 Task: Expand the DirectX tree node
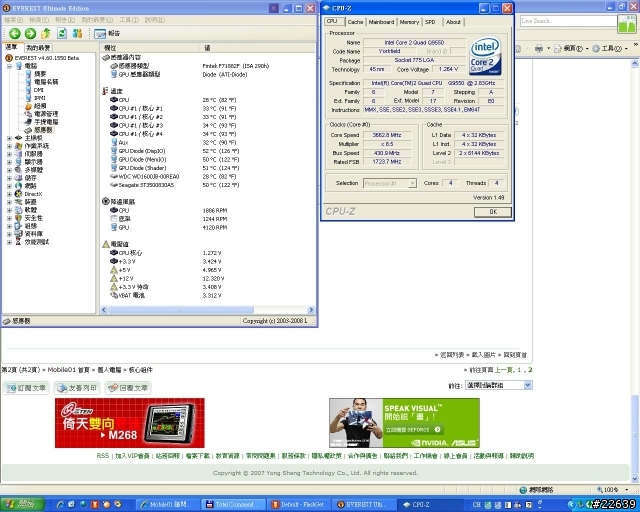point(9,194)
